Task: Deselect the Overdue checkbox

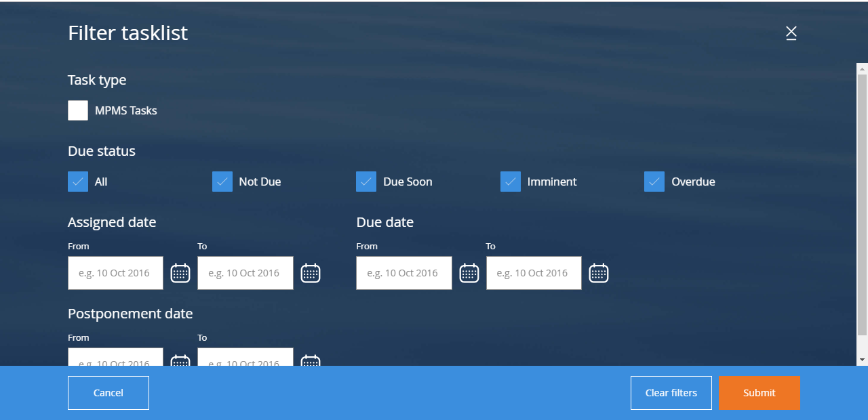Action: 654,182
